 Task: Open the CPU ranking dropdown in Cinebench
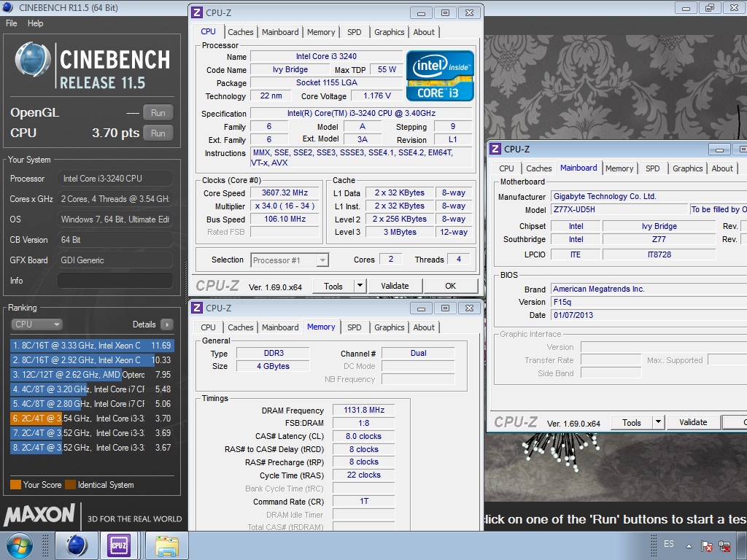(36, 324)
